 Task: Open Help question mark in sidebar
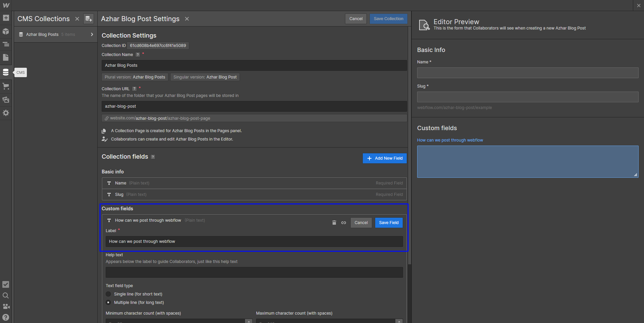[6, 317]
